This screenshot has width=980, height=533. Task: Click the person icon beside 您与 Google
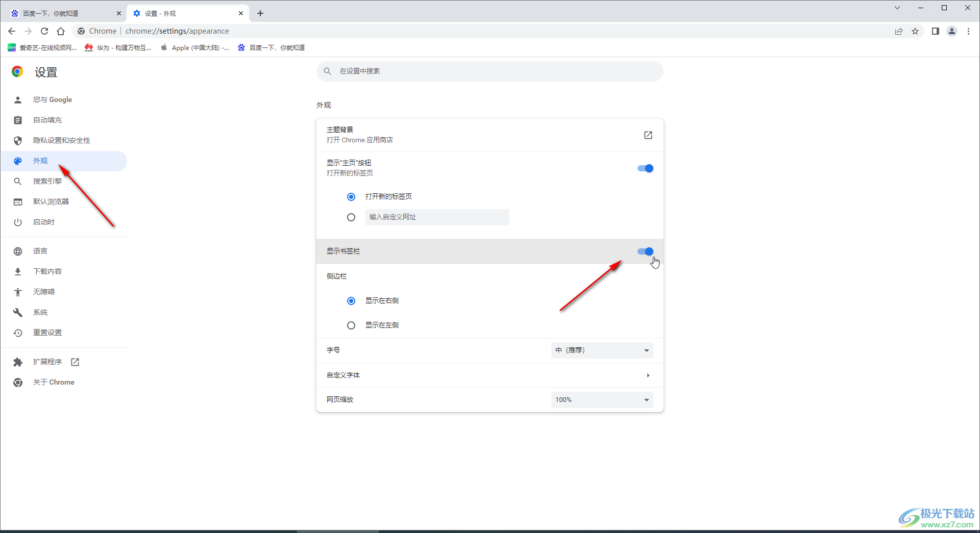(18, 100)
